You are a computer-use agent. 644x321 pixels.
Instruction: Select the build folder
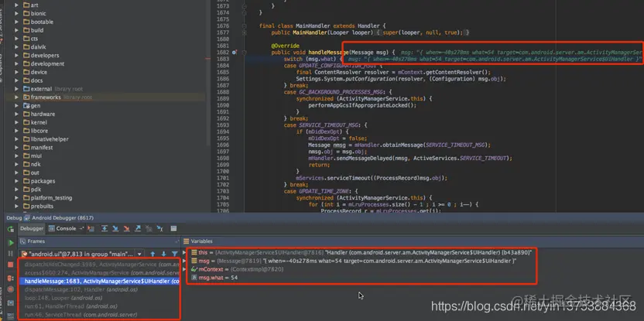click(x=33, y=30)
